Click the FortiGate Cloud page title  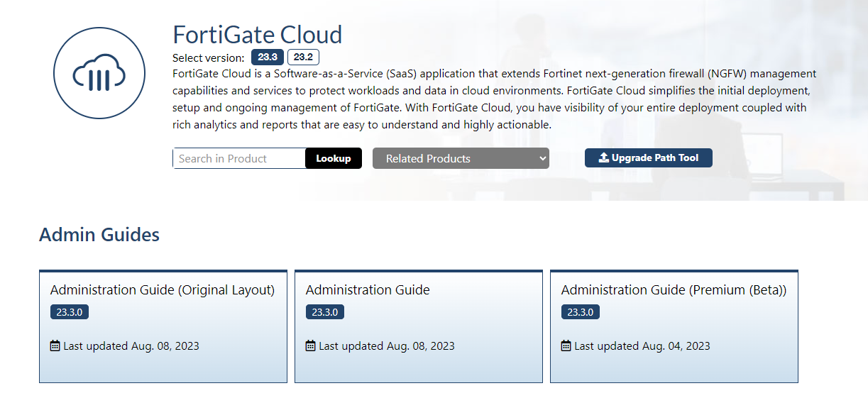click(258, 34)
